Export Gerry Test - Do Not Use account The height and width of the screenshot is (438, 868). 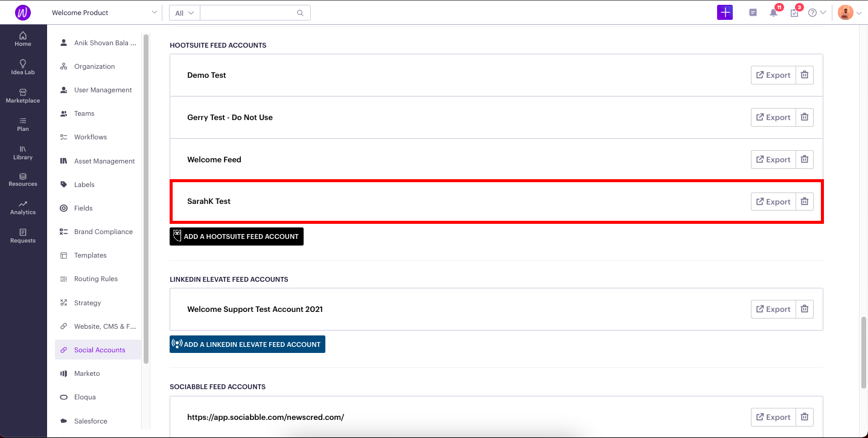point(773,118)
